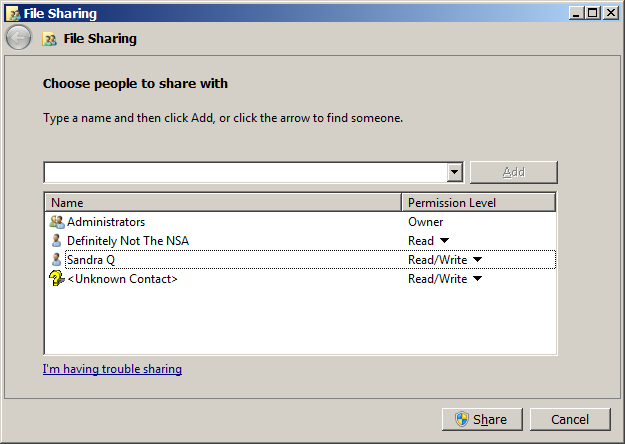Click the Add button
625x444 pixels.
513,172
